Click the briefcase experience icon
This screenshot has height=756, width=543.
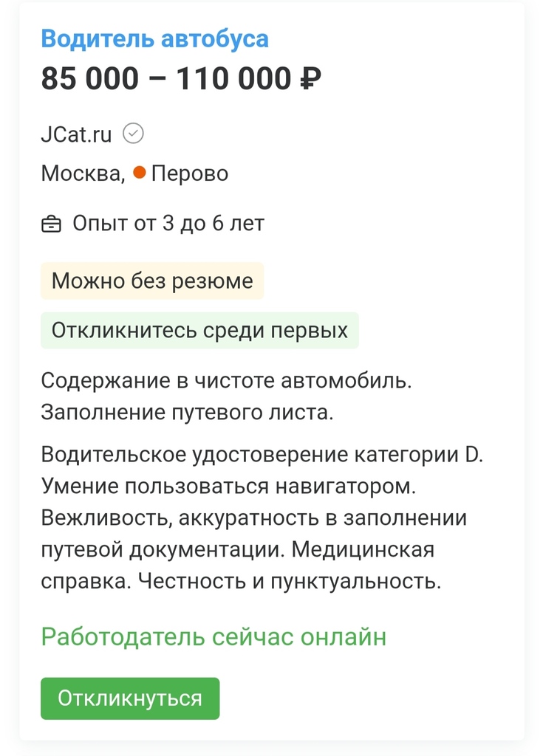[x=51, y=224]
